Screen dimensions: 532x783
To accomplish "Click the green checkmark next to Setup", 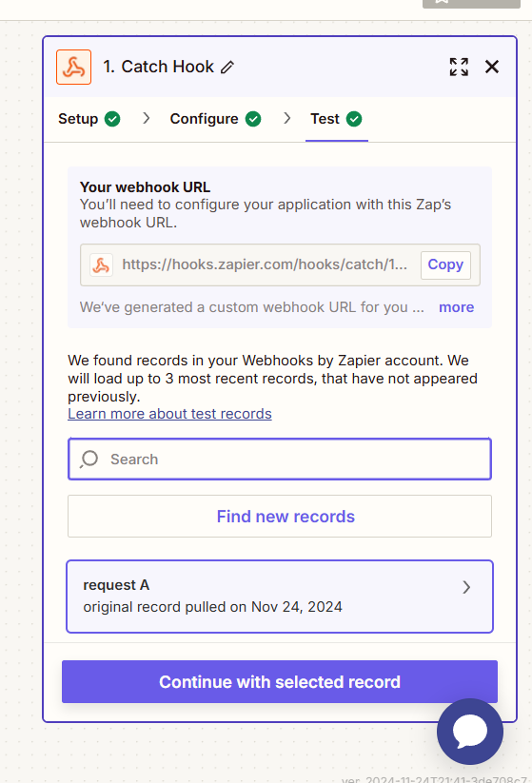I will coord(112,119).
